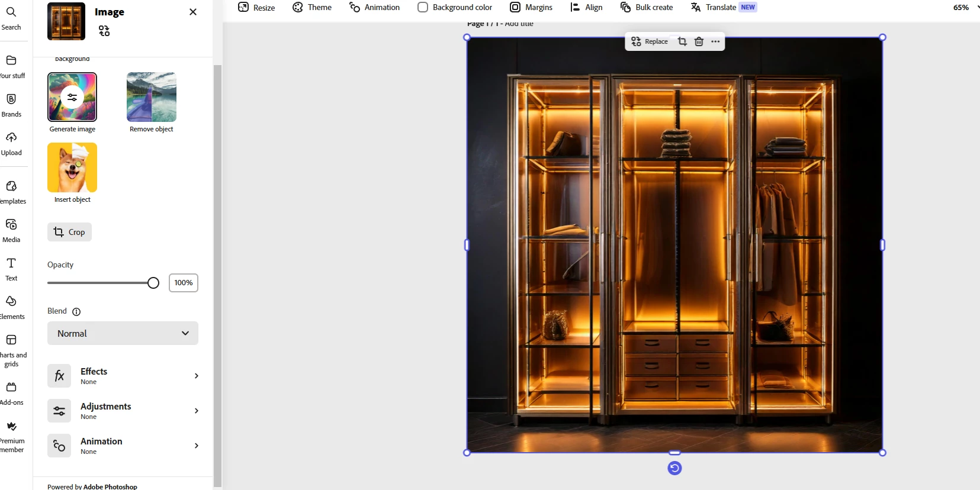
Task: Open the Media panel
Action: [11, 231]
